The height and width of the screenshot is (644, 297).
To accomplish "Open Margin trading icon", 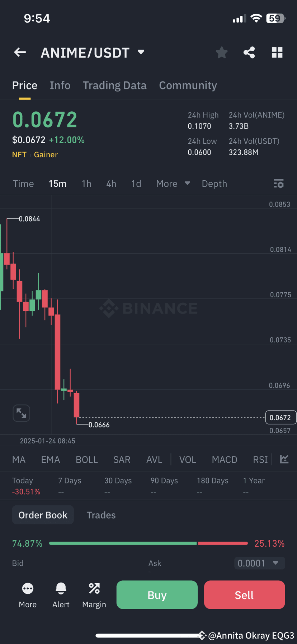I will point(94,589).
